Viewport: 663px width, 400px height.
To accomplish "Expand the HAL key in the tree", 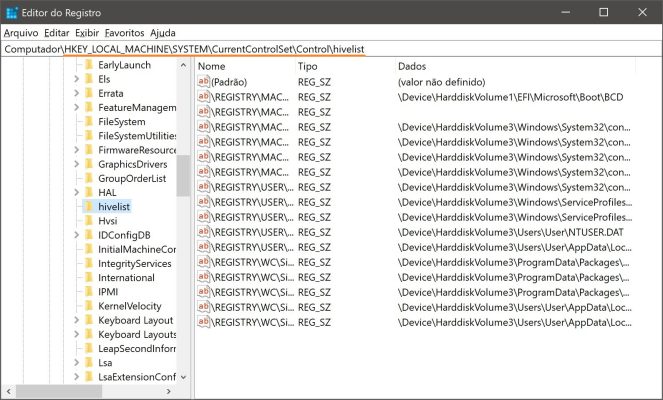I will click(x=76, y=192).
